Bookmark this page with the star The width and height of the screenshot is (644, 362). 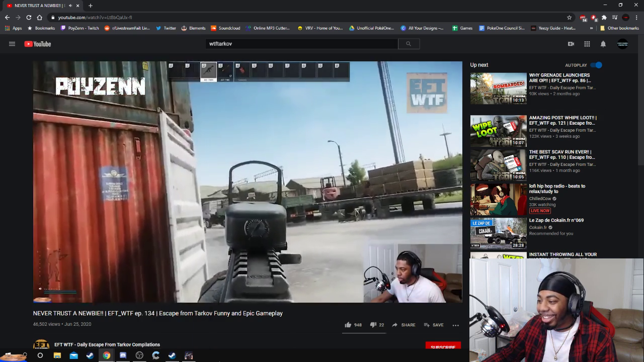tap(569, 17)
